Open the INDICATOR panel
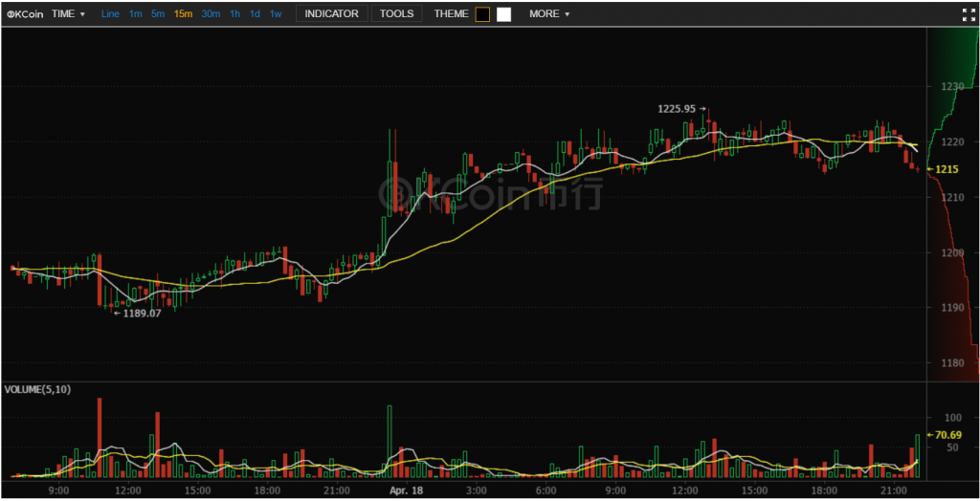980x501 pixels. click(x=331, y=14)
